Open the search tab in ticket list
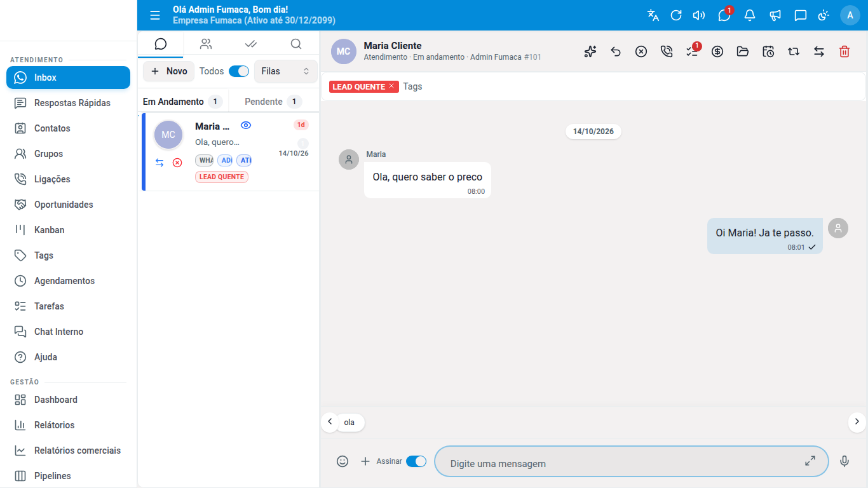 pyautogui.click(x=296, y=44)
